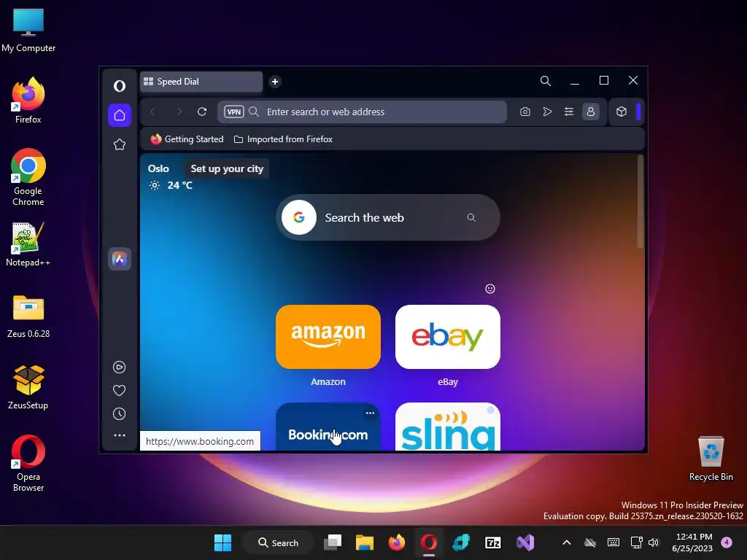The image size is (747, 560).
Task: Open the send/flow arrow icon in toolbar
Action: [x=547, y=112]
